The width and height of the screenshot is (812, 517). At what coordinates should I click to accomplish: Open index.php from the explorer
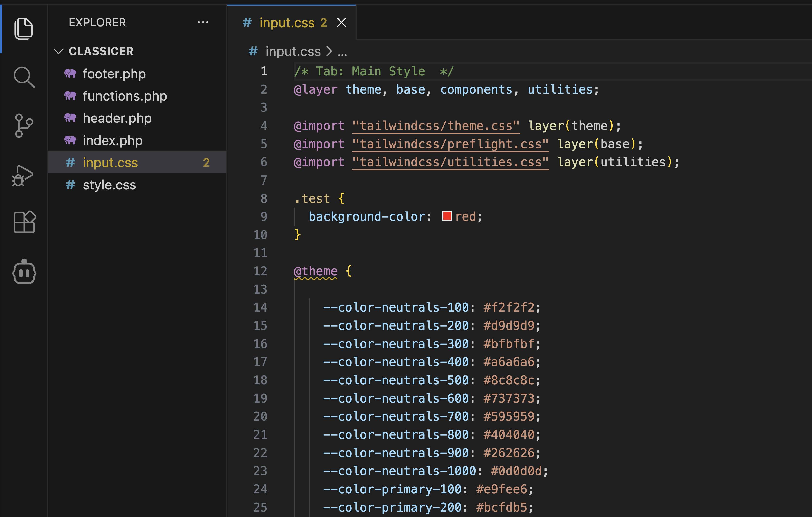137,140
